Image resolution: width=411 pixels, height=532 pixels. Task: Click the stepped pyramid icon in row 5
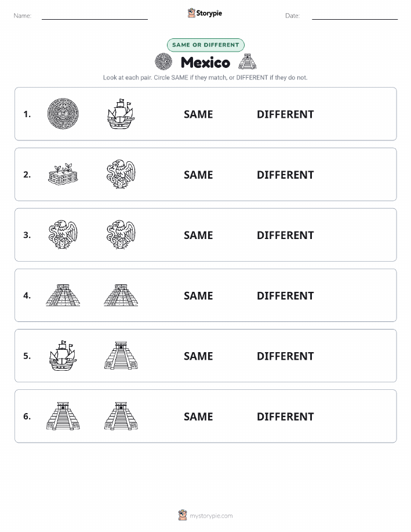pyautogui.click(x=121, y=355)
